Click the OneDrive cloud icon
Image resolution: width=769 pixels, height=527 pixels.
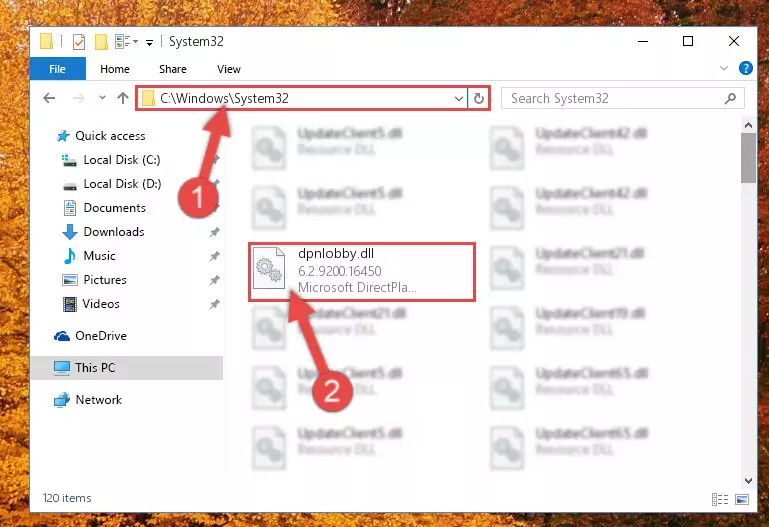click(x=62, y=336)
